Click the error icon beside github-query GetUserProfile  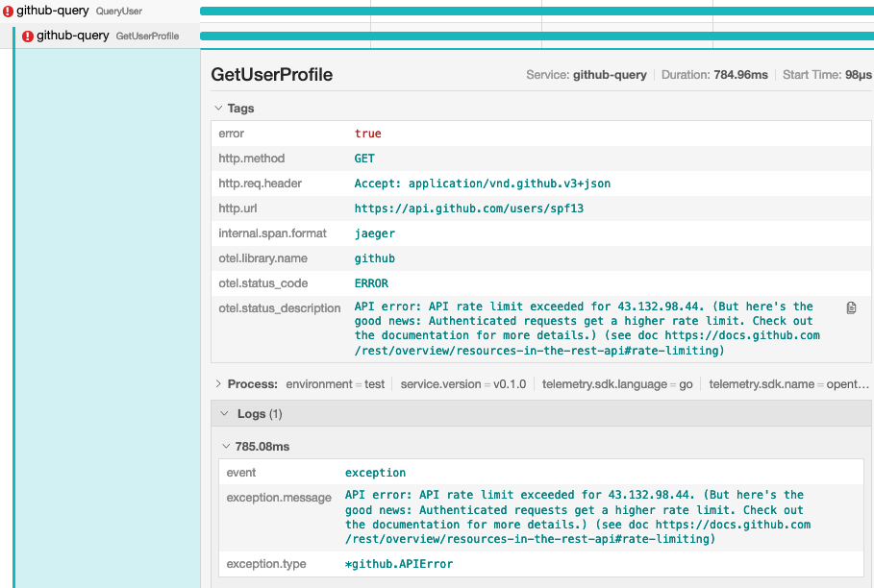click(x=28, y=37)
